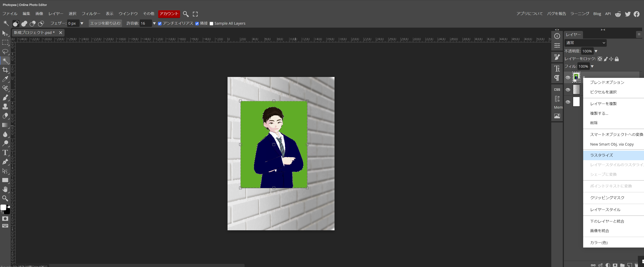Open the 通常 blend mode dropdown
644x267 pixels.
(585, 43)
